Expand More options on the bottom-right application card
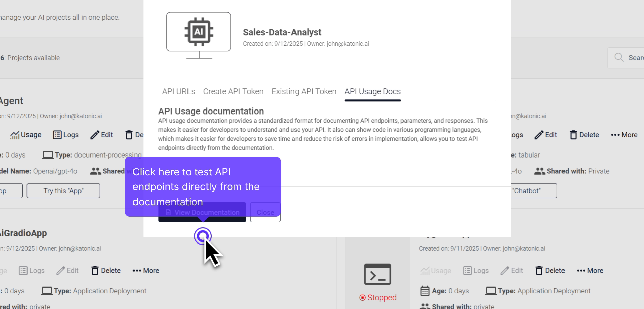The height and width of the screenshot is (309, 644). (x=590, y=270)
